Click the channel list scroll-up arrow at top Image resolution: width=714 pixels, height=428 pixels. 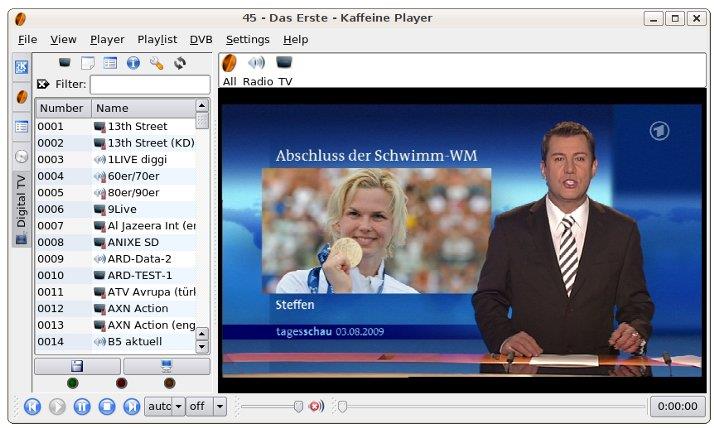click(202, 106)
